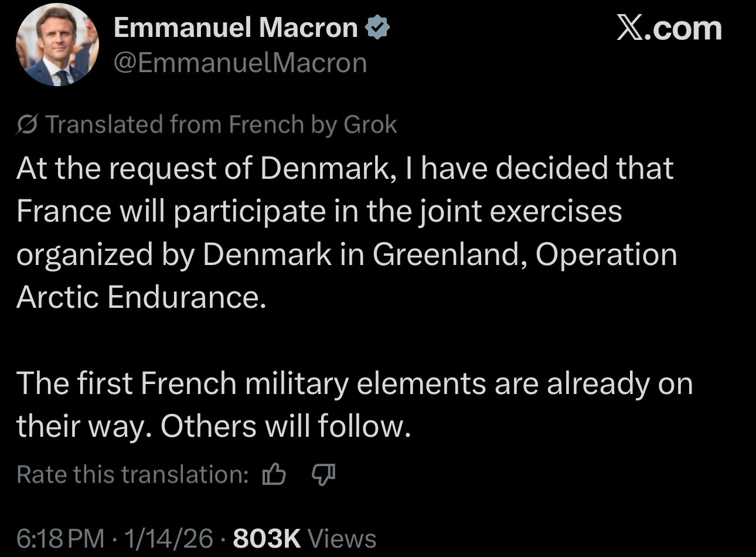Click Emmanuel Macron's profile picture
Screen dimensions: 756x557
57,44
